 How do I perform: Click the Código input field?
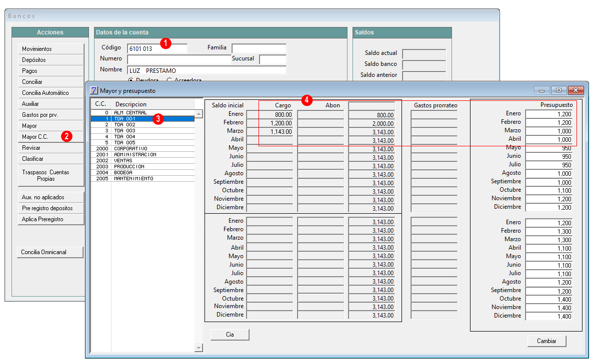click(157, 48)
